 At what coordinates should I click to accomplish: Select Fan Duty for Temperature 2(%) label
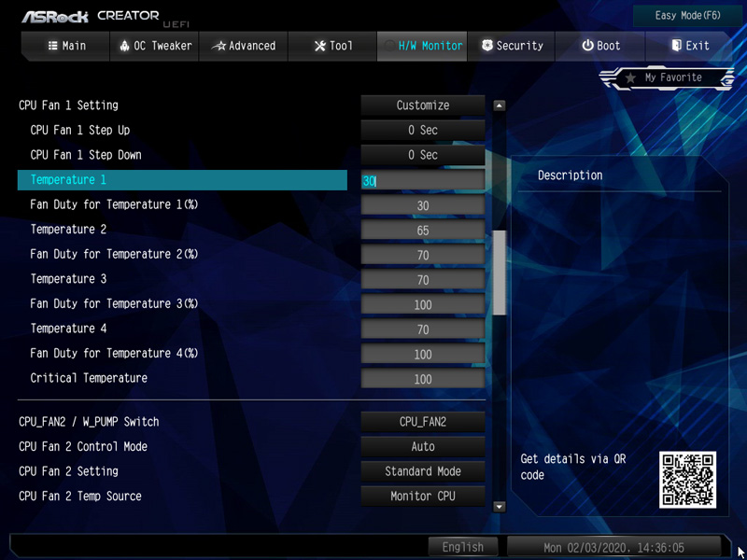114,254
